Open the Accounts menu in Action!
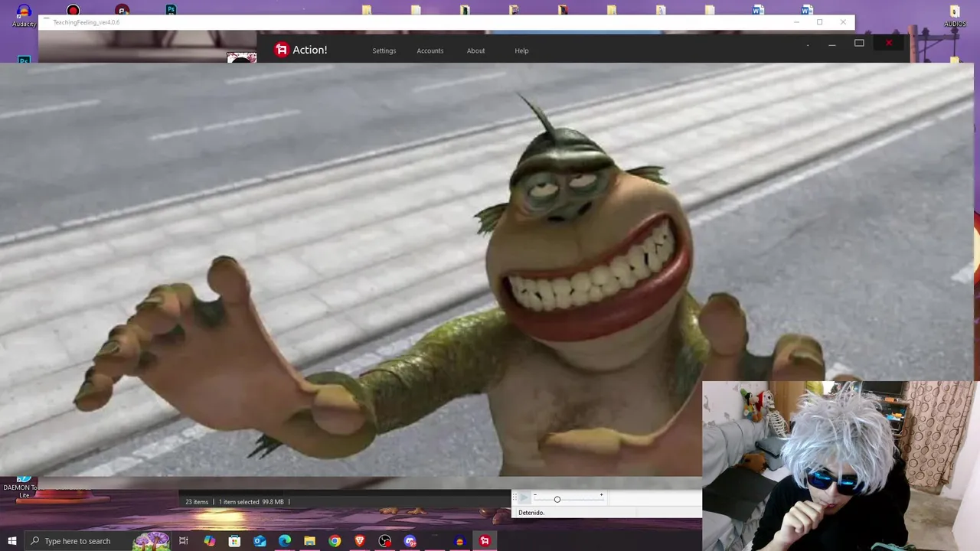980x551 pixels. (x=430, y=51)
